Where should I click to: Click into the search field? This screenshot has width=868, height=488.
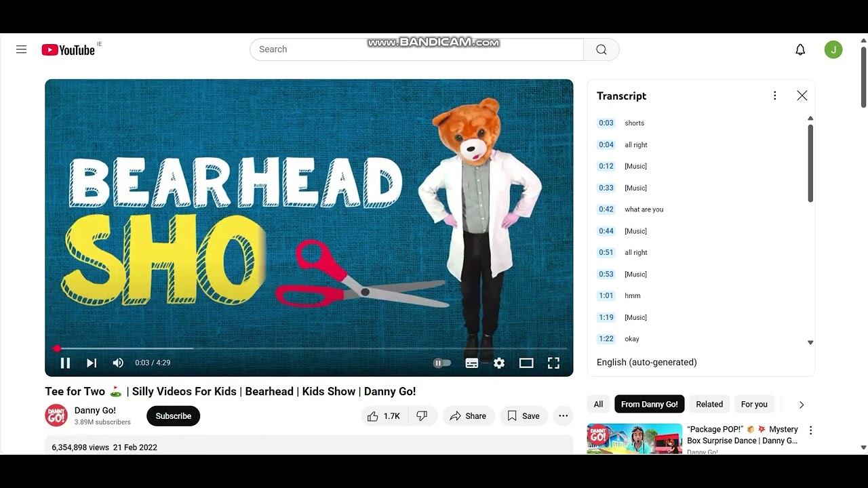[x=416, y=49]
